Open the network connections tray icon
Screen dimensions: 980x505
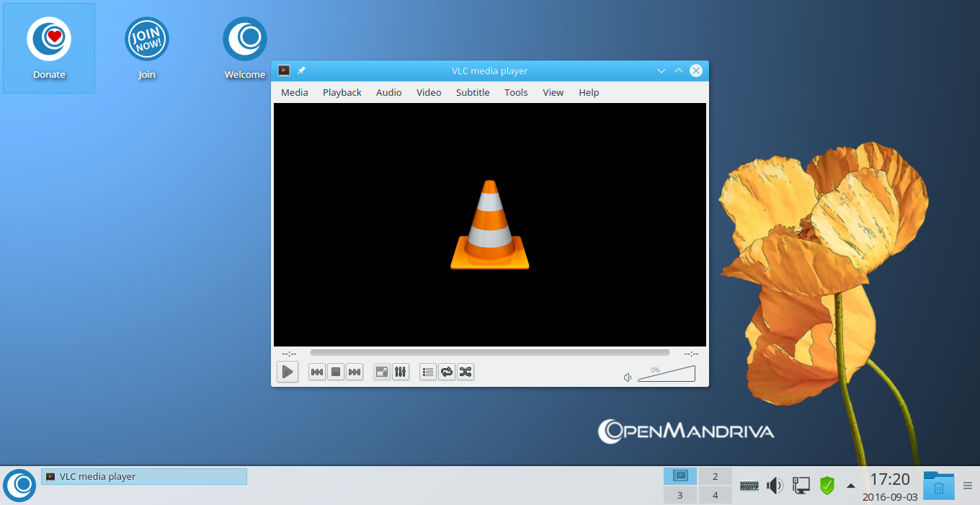click(801, 486)
